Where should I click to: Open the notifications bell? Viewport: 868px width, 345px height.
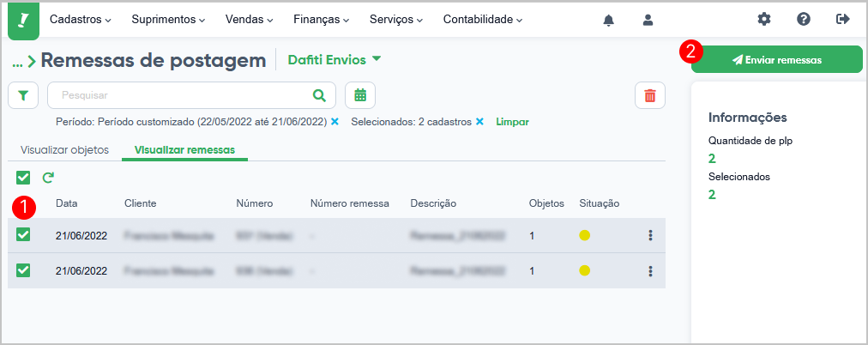tap(609, 20)
